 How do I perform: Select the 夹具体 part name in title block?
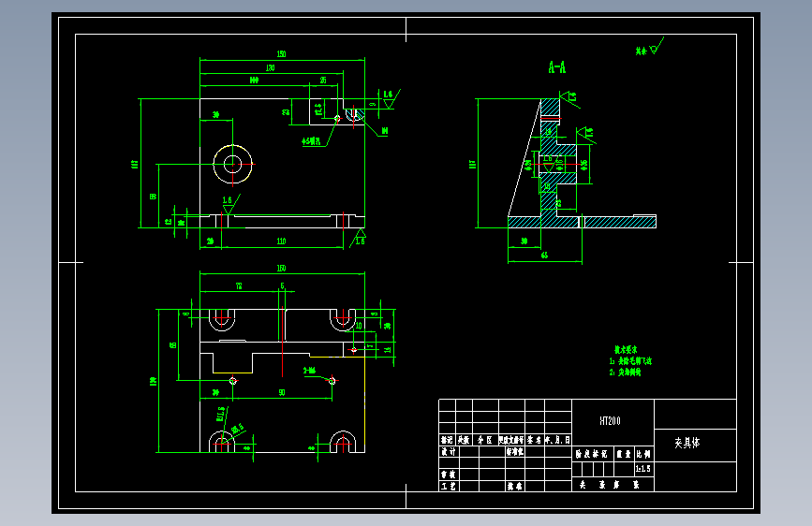tap(687, 443)
